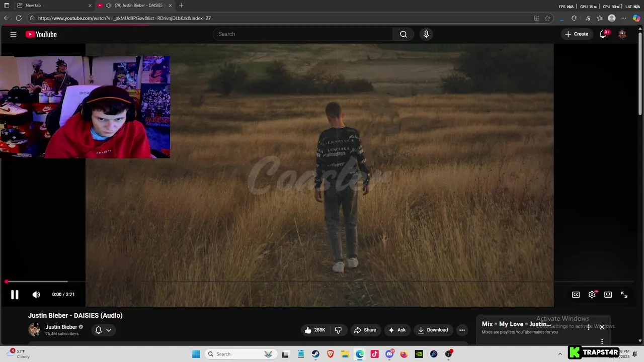This screenshot has width=644, height=362.
Task: Show hidden system tray icons chevron
Action: [560, 354]
